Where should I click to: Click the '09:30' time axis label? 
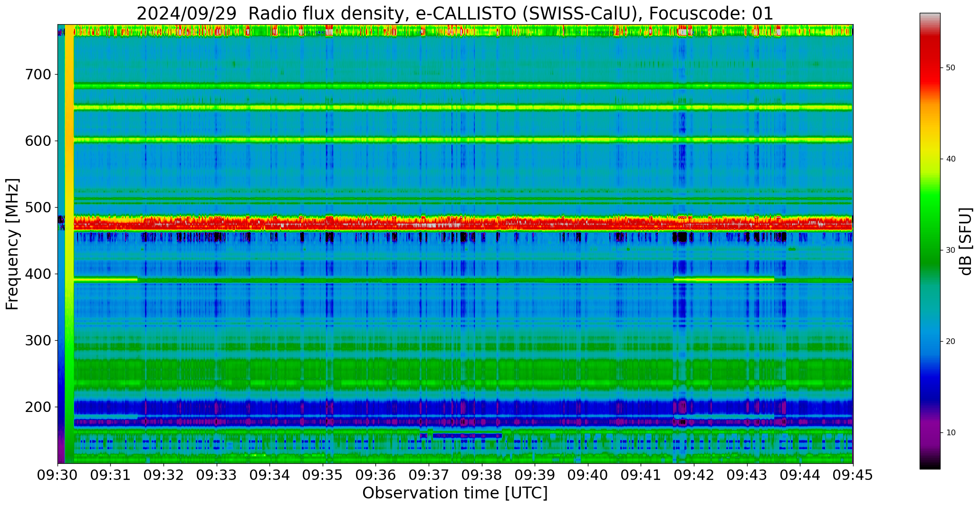58,475
